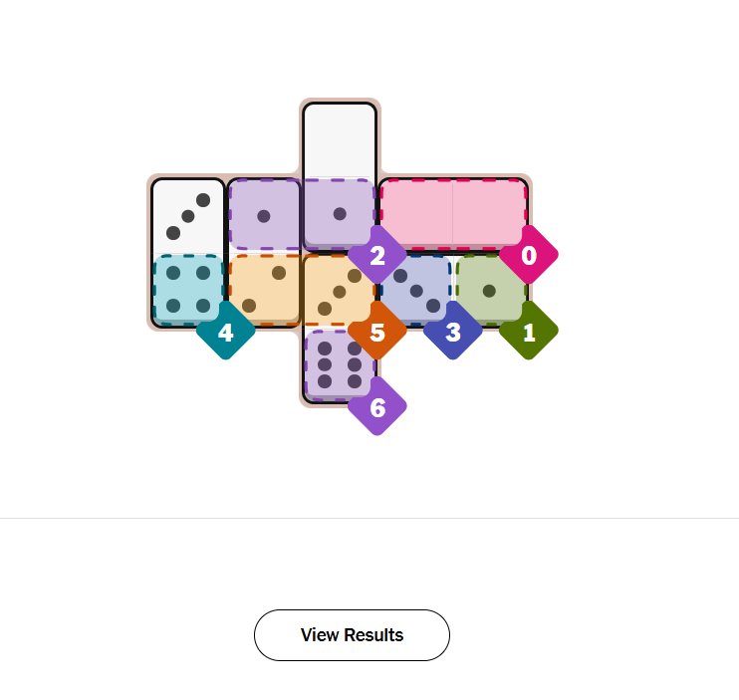Click the right blank pink domino cell
The width and height of the screenshot is (739, 700).
(x=490, y=212)
